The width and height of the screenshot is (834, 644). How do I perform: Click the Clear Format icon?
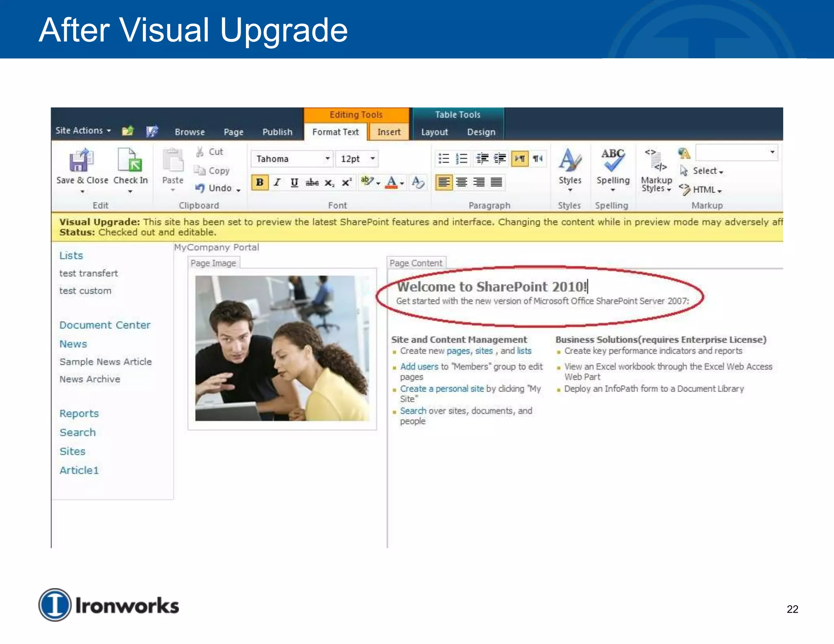(418, 182)
